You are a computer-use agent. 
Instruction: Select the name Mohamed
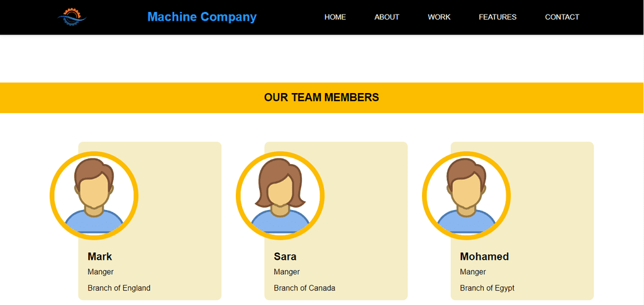click(x=484, y=257)
